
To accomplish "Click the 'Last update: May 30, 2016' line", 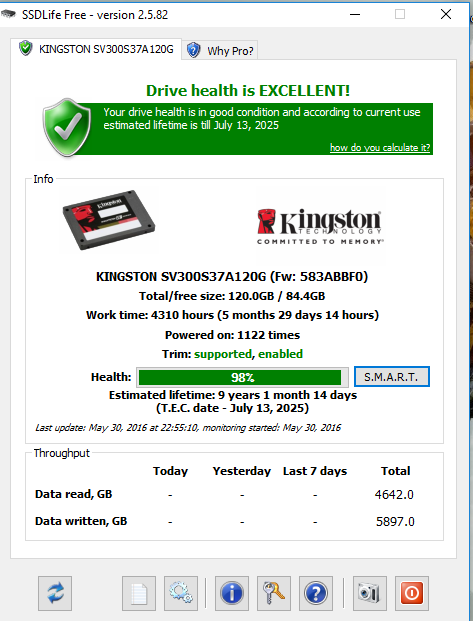I will pos(188,428).
